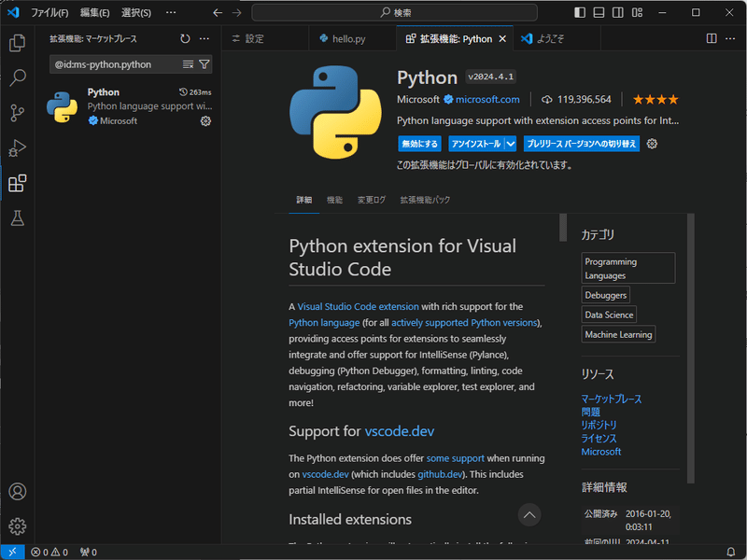The height and width of the screenshot is (560, 747).
Task: Click the four-star rating
Action: 655,100
